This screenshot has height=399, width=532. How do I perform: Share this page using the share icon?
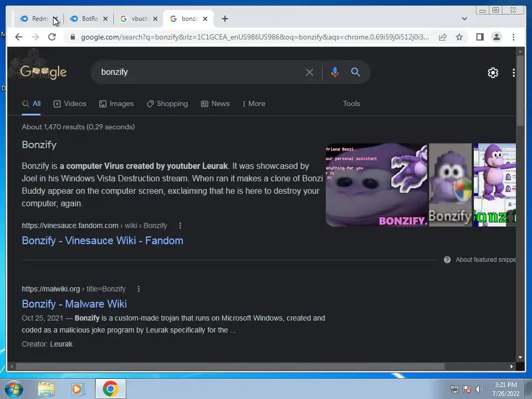tap(443, 37)
